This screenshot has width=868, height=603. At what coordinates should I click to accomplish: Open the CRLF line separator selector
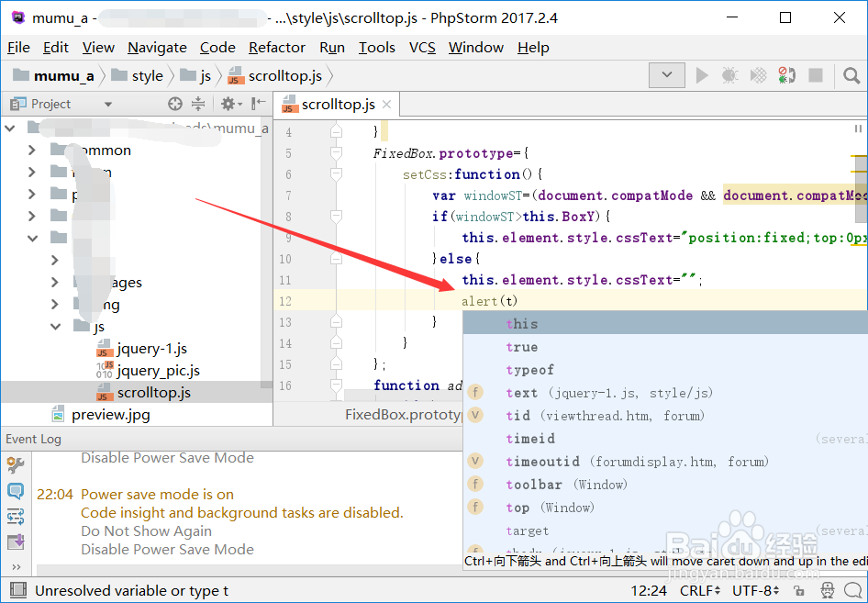700,590
